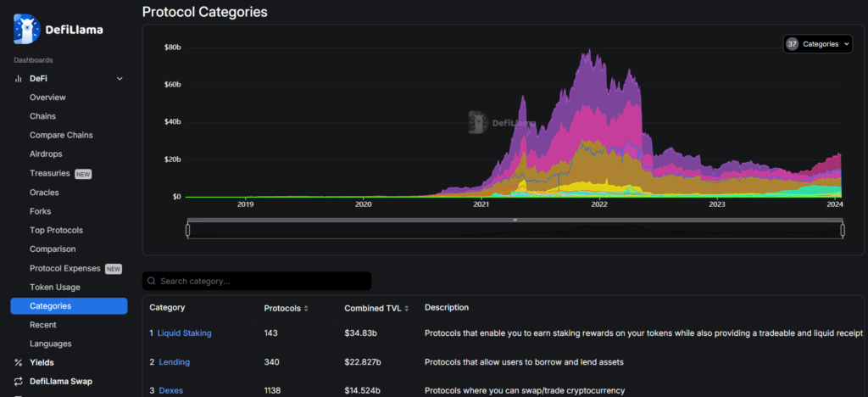Screen dimensions: 868x397
Task: Click the DeFi bar chart icon
Action: 18,78
